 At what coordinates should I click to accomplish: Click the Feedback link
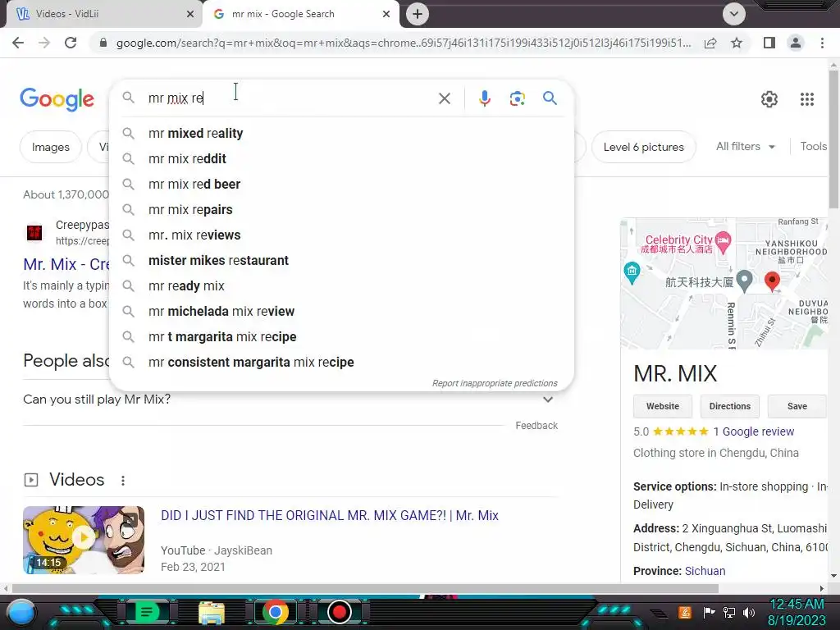point(536,426)
